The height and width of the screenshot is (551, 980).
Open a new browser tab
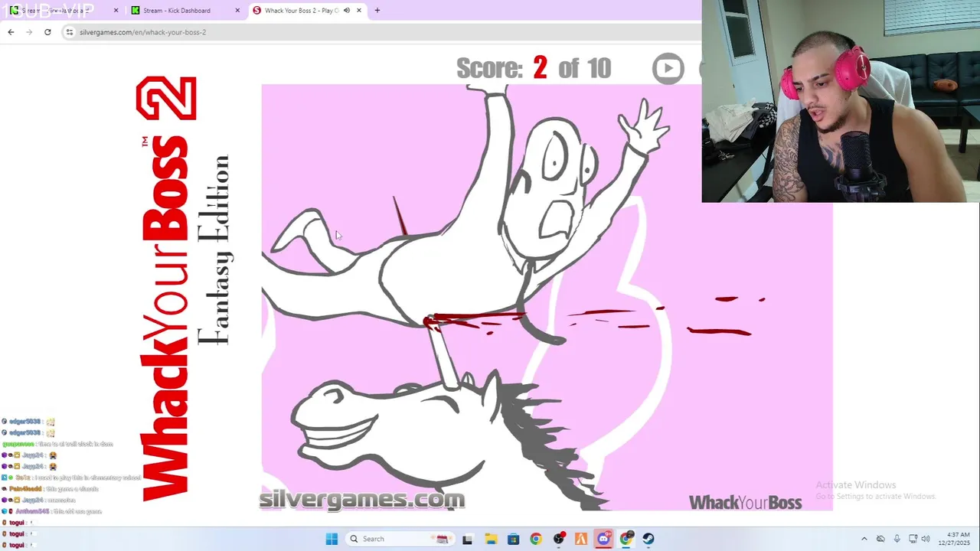point(377,11)
